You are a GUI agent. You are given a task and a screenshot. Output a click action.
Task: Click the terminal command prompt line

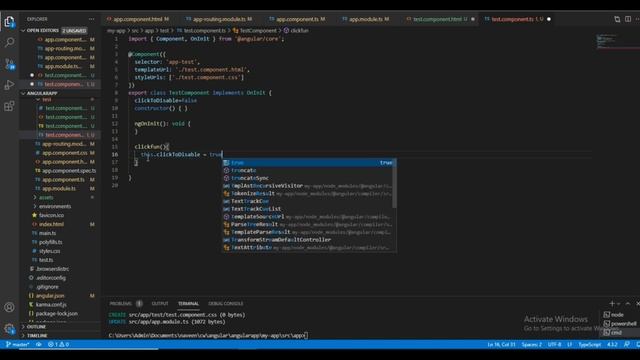coord(208,336)
